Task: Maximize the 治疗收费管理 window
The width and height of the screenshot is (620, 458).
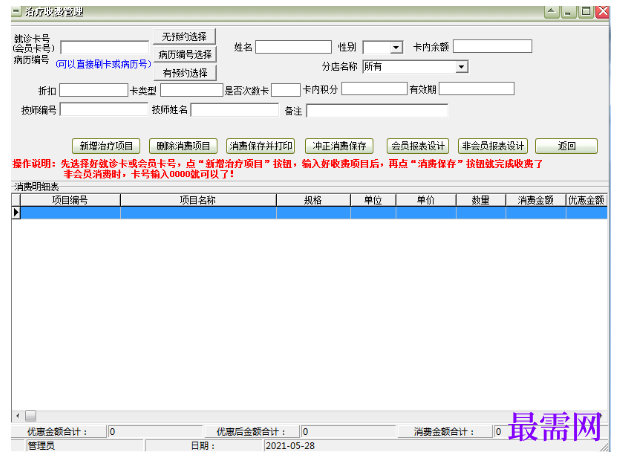Action: click(586, 11)
